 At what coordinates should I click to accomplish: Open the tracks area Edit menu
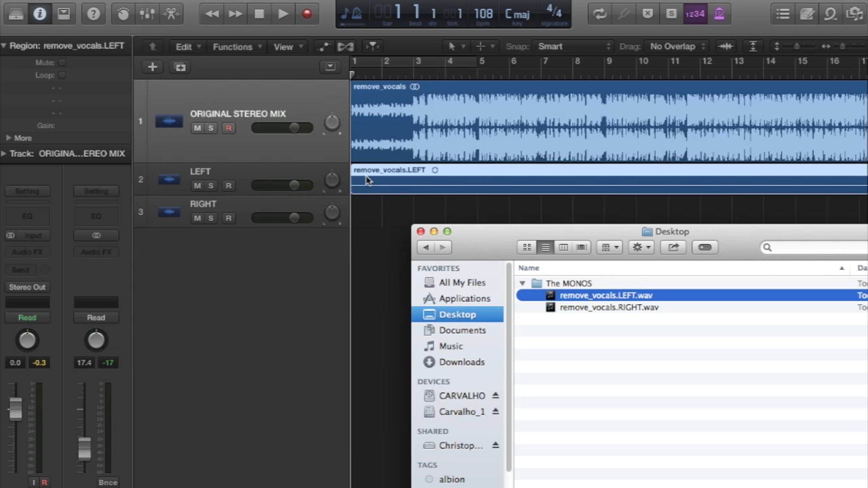click(188, 47)
